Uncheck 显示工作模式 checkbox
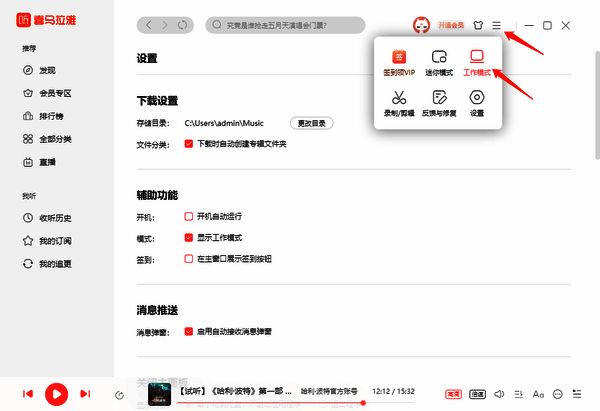600x411 pixels. pos(189,238)
